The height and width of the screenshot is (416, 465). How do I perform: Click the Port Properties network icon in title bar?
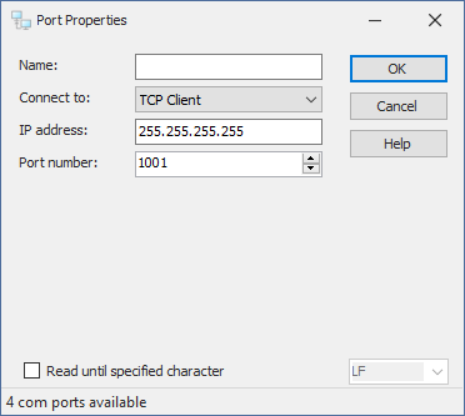pyautogui.click(x=21, y=20)
